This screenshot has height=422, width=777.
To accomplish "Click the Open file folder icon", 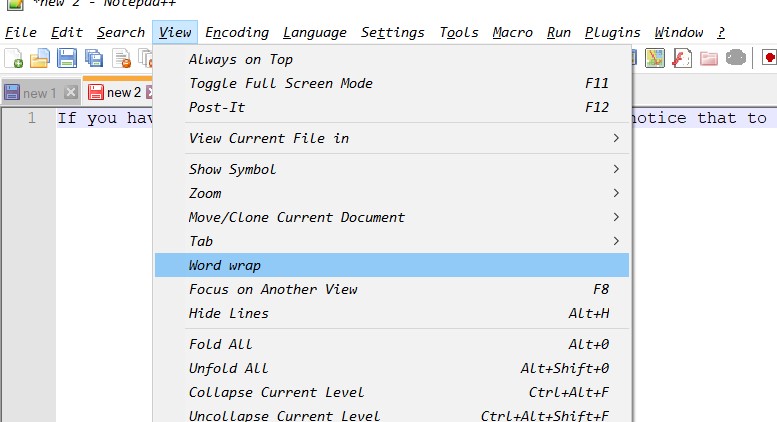I will (x=40, y=58).
